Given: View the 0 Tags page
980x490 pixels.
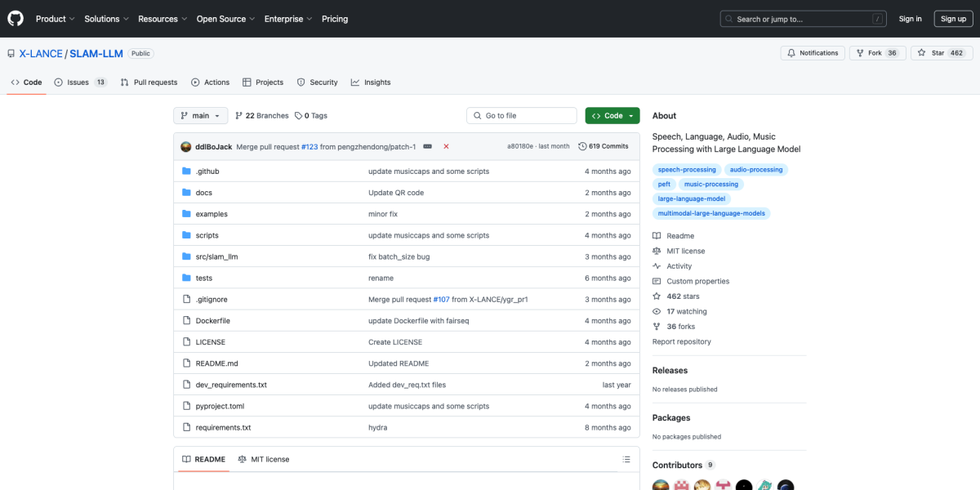Looking at the screenshot, I should pyautogui.click(x=311, y=116).
